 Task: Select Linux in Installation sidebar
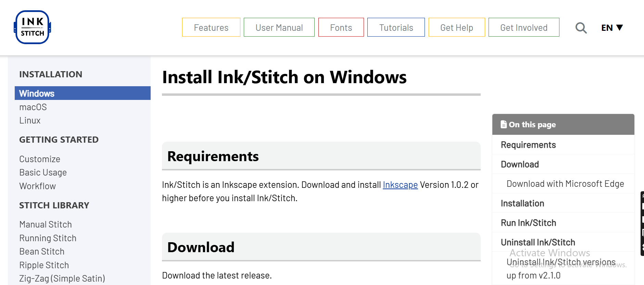pyautogui.click(x=30, y=120)
